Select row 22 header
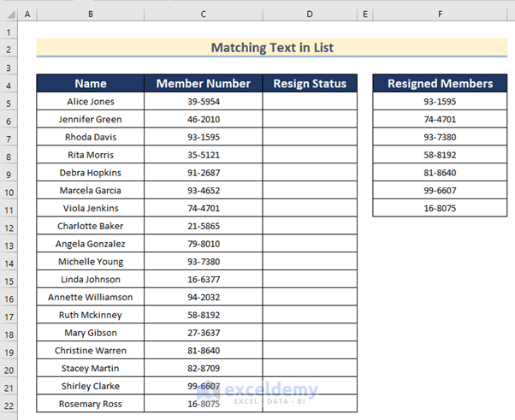 click(x=9, y=405)
